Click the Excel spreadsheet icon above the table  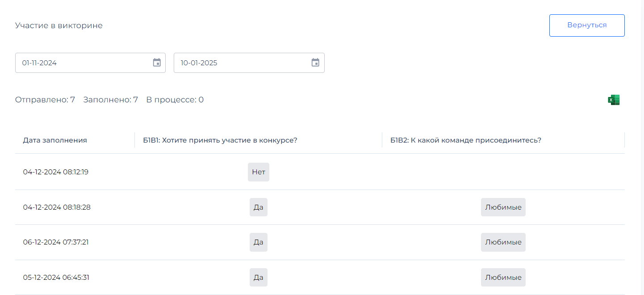tap(614, 99)
